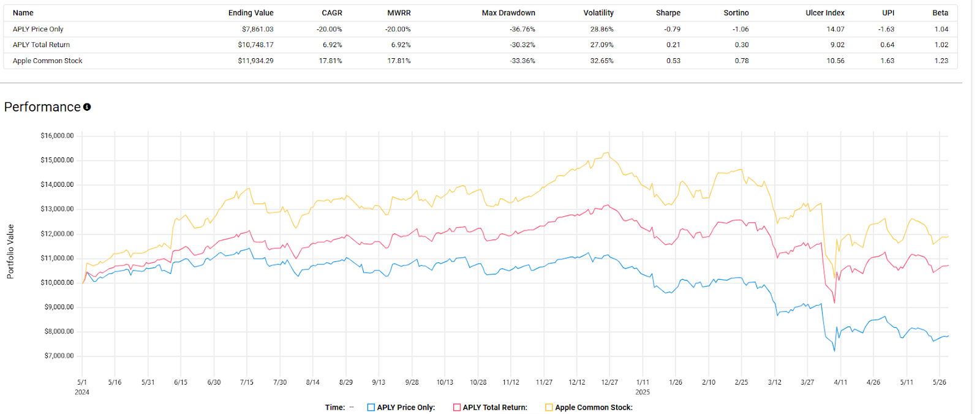This screenshot has width=980, height=414.
Task: Click the Portfolio Value axis title
Action: (10, 252)
